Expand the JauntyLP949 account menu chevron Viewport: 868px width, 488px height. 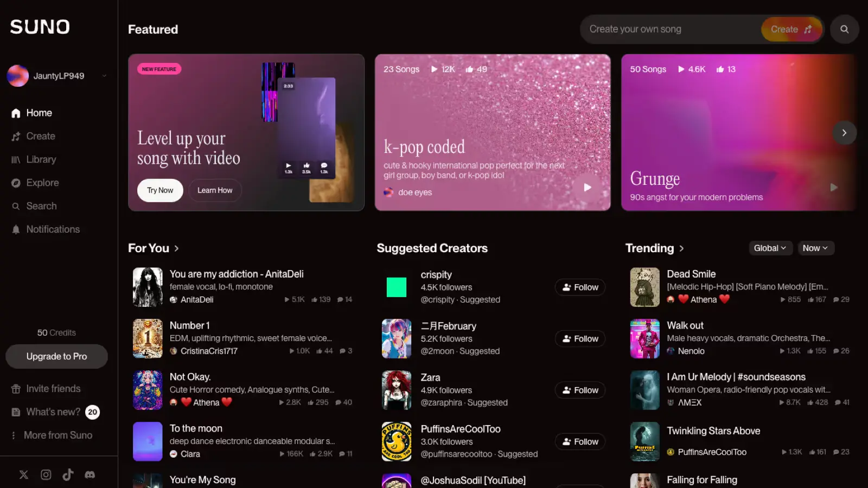(x=104, y=76)
